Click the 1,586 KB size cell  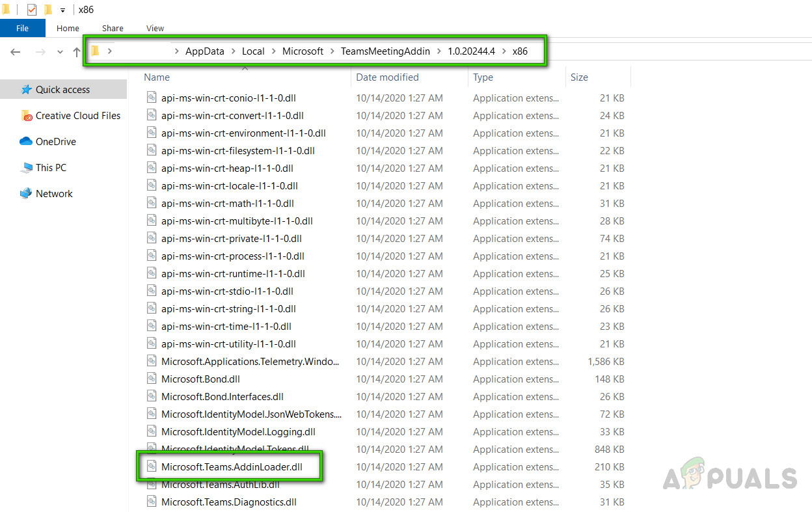click(x=606, y=362)
